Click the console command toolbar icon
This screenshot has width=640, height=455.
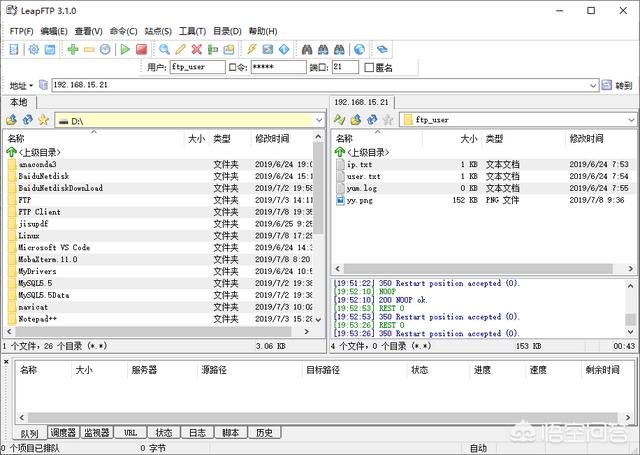point(268,49)
